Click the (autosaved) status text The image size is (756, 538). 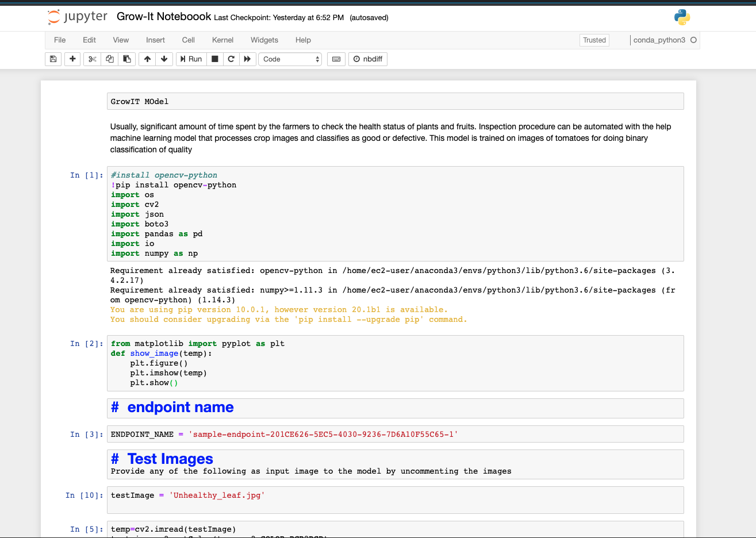369,18
